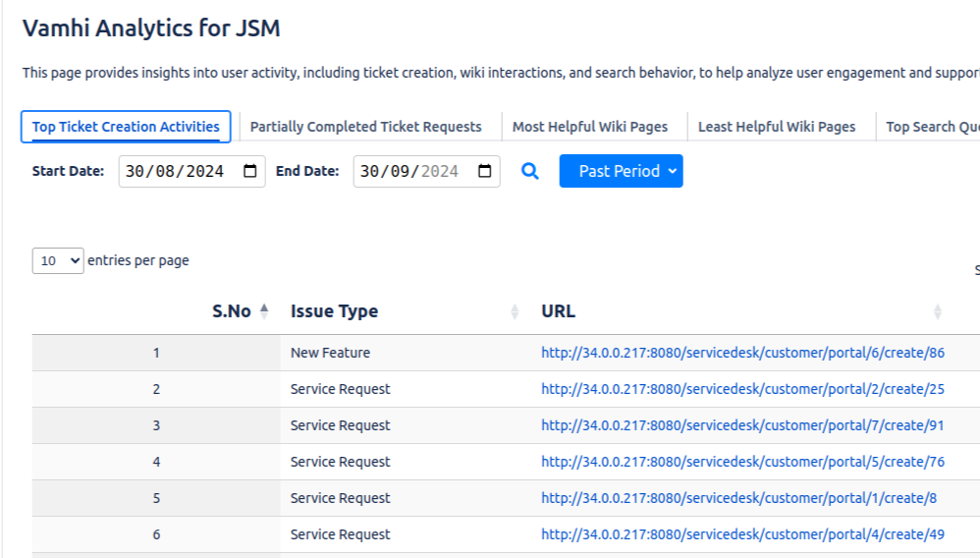Open the entries per page selector
Viewport: 980px width, 558px height.
58,261
